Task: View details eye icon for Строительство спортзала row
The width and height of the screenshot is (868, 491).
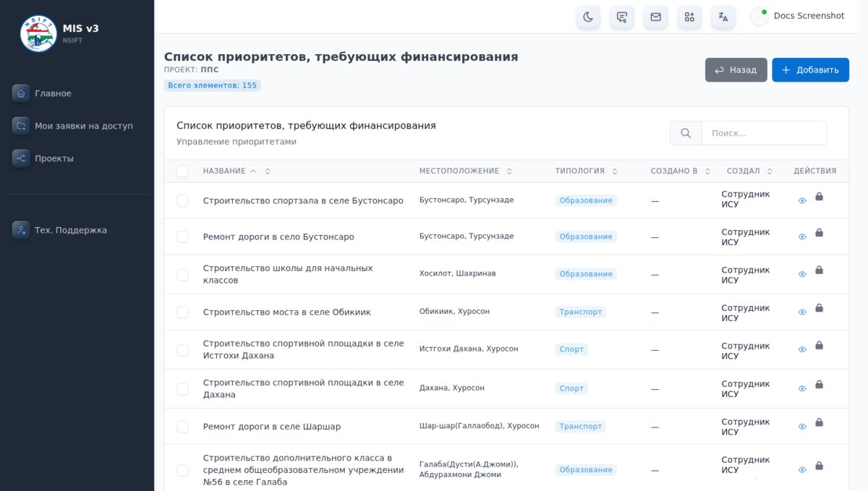Action: 802,201
